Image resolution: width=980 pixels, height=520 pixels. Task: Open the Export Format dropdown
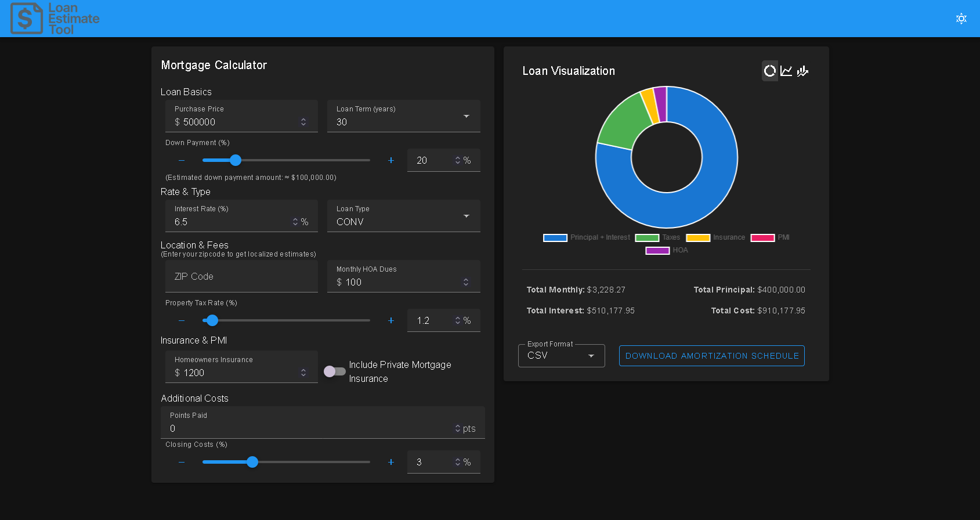[x=561, y=356]
